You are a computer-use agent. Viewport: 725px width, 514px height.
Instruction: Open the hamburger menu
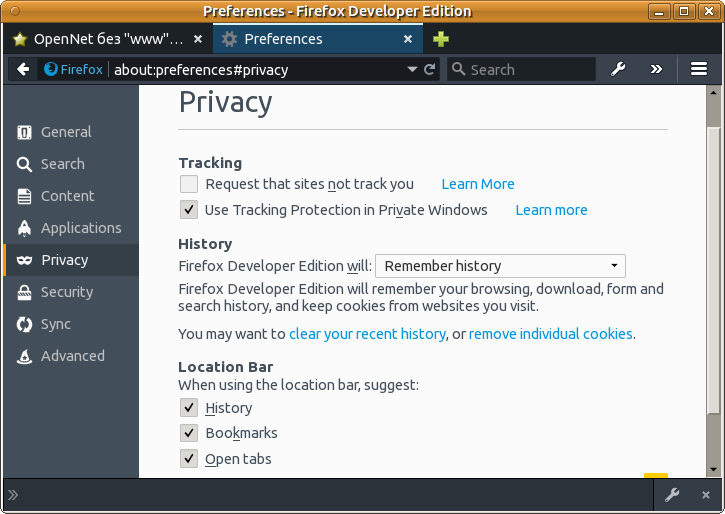[x=699, y=69]
